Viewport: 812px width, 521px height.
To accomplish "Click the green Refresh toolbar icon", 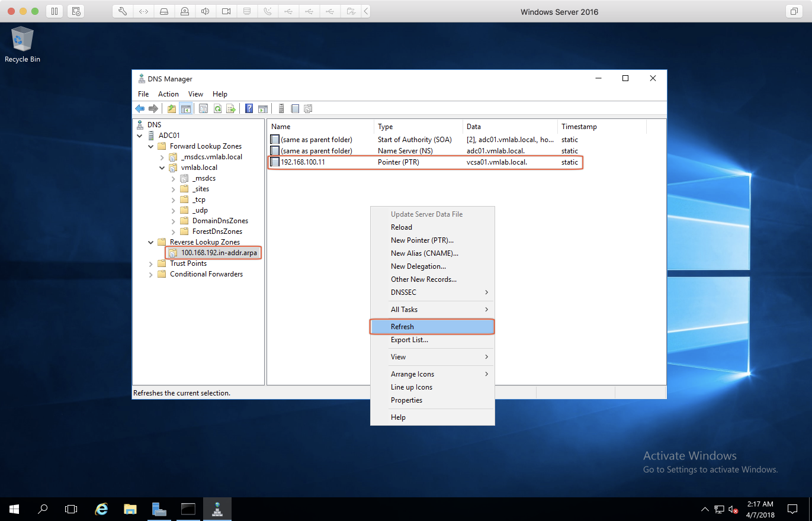I will [217, 109].
